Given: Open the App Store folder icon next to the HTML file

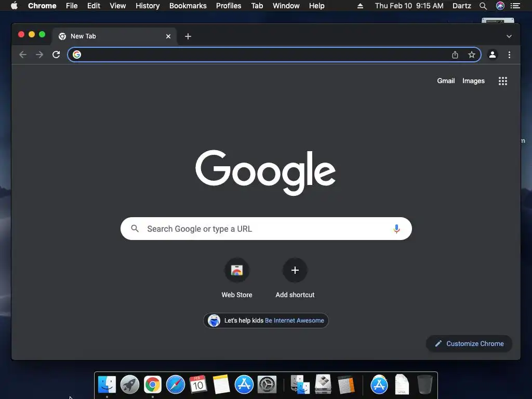Looking at the screenshot, I should (379, 385).
